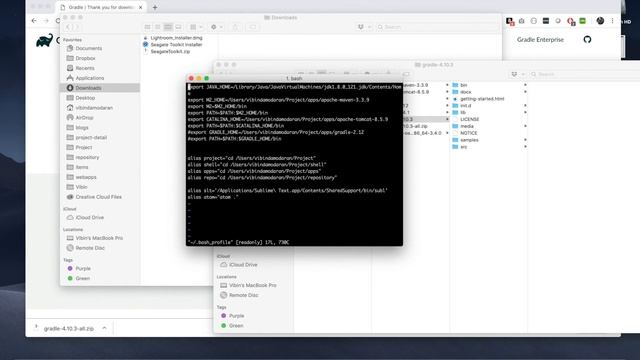Switch Downloads window to list view
The height and width of the screenshot is (360, 640).
[x=158, y=27]
